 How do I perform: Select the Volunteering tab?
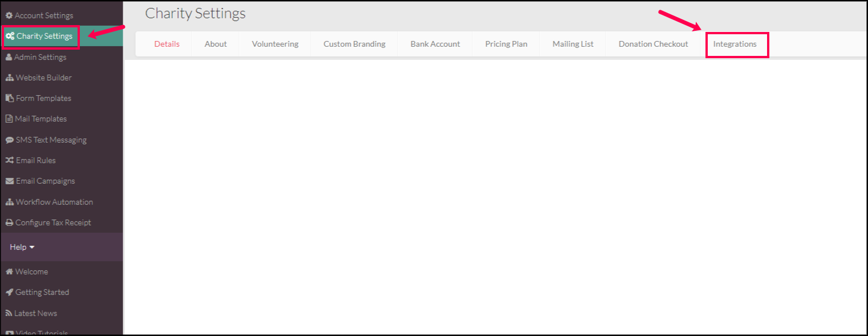coord(275,44)
